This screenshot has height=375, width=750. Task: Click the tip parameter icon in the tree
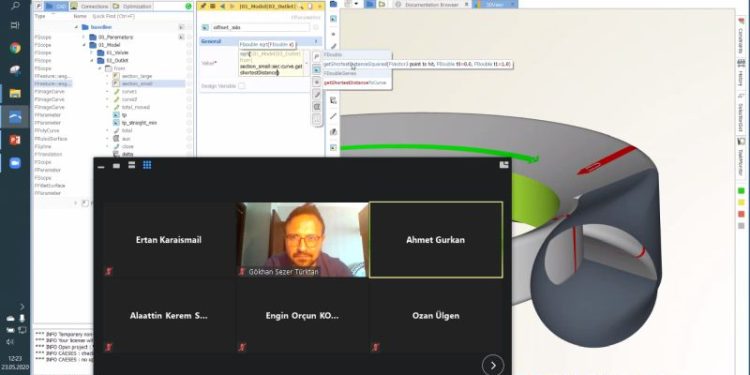click(x=116, y=115)
